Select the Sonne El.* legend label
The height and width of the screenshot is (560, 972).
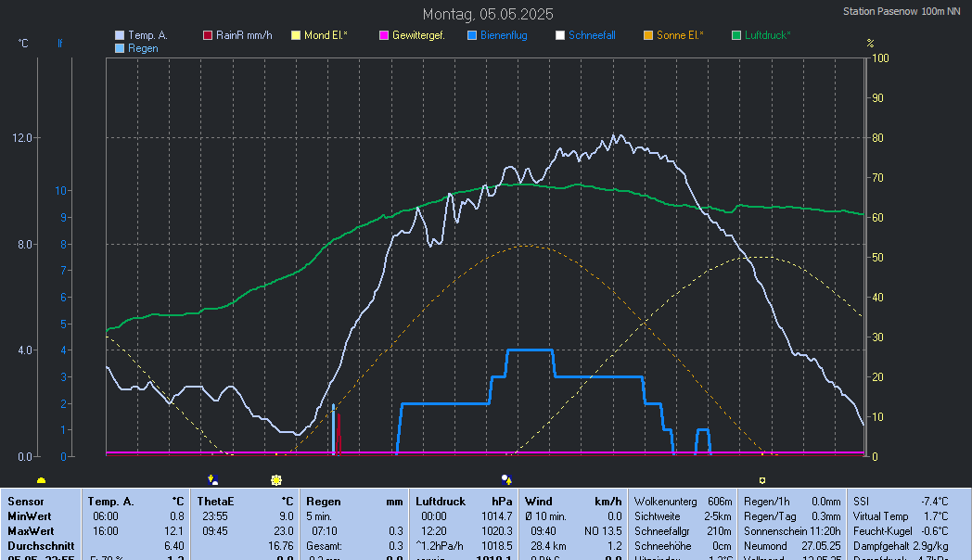[680, 35]
